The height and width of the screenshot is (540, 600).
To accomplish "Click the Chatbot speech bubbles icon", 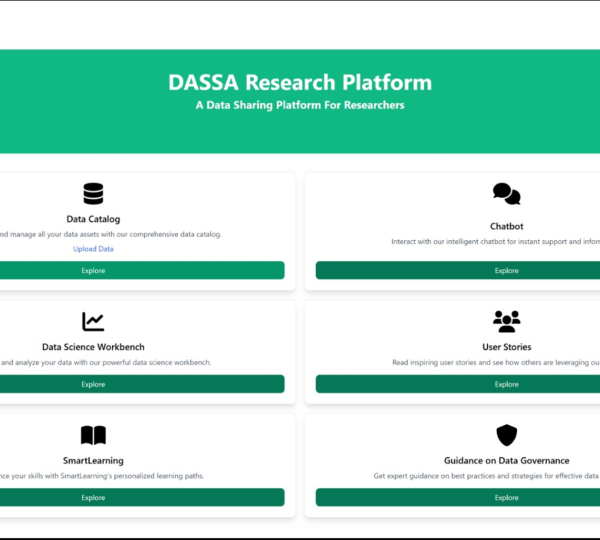I will coord(507,194).
